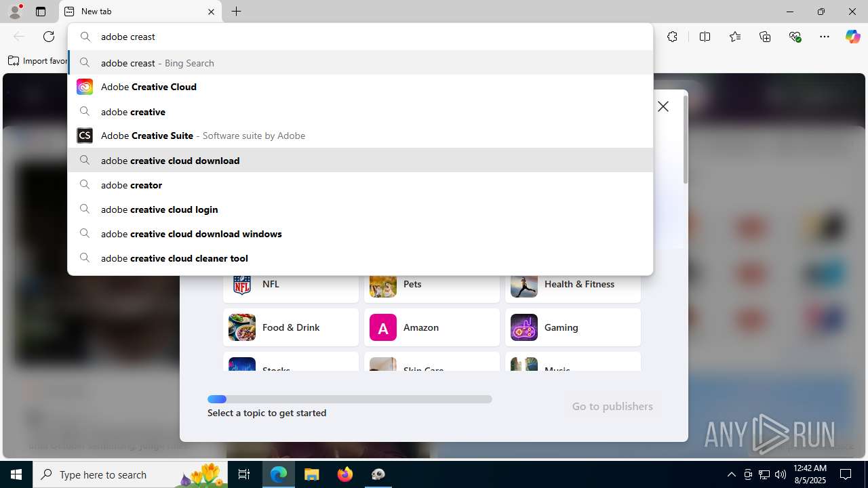
Task: Open the tab actions menu icon
Action: [x=41, y=12]
